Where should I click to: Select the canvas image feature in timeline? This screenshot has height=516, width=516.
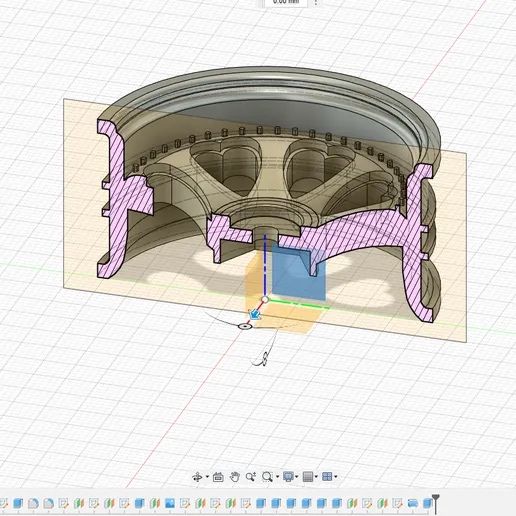point(170,503)
